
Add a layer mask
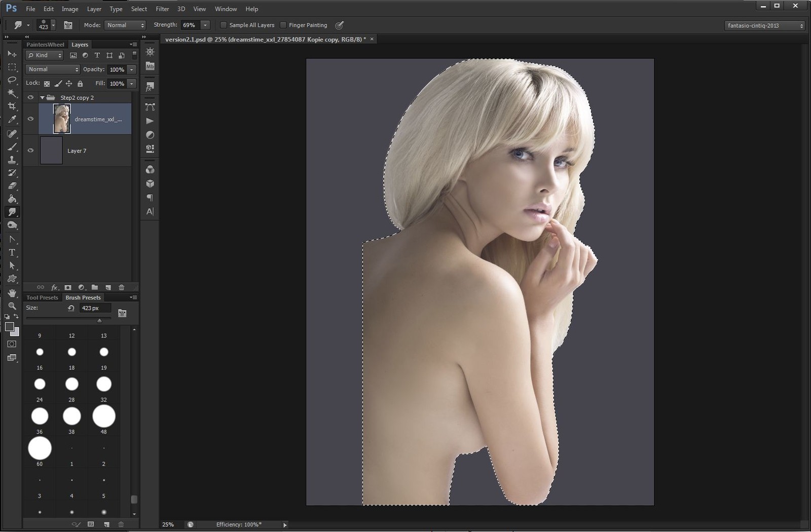pos(67,287)
